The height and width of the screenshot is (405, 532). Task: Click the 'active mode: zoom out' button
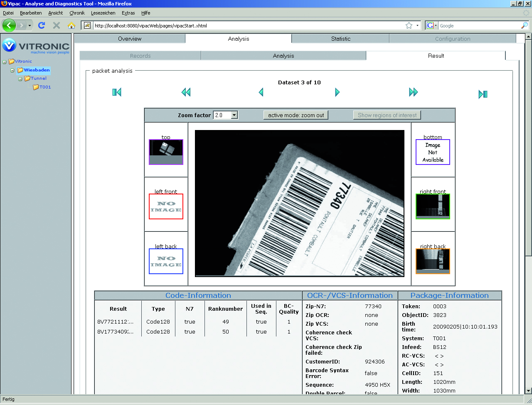pyautogui.click(x=296, y=115)
